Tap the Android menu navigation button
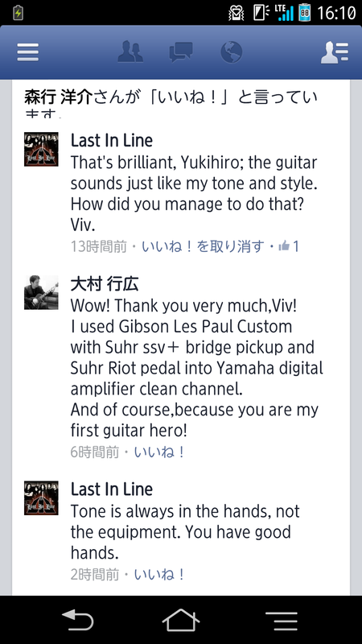 [282, 621]
